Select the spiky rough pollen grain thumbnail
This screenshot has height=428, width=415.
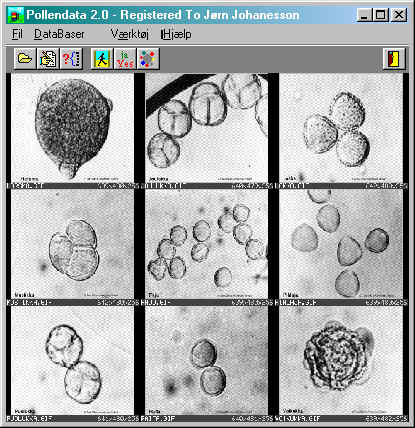[x=341, y=360]
